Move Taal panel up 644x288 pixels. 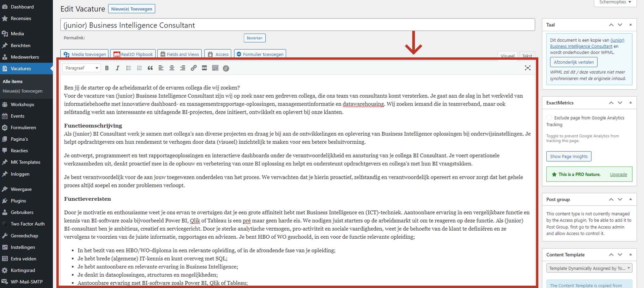tap(611, 25)
